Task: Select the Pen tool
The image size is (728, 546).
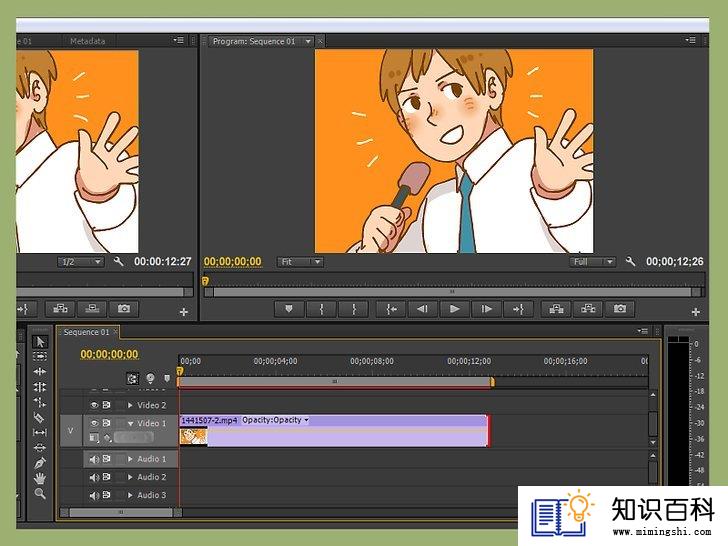Action: coord(40,463)
